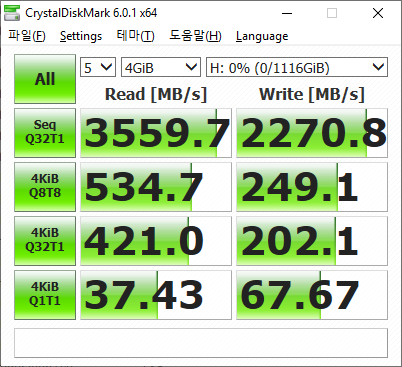Open the Settings menu

point(81,36)
